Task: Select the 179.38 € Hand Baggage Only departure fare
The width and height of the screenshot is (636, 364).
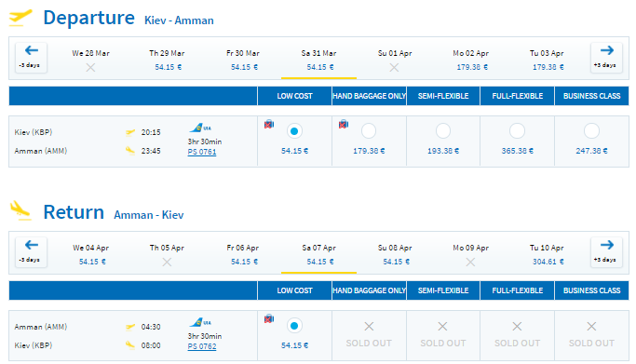Action: (369, 131)
